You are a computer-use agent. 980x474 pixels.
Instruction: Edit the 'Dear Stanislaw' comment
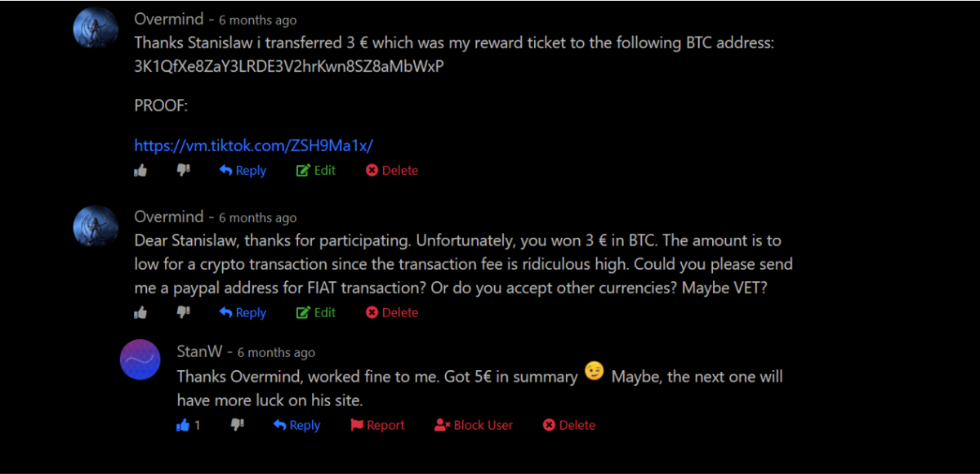click(x=315, y=313)
